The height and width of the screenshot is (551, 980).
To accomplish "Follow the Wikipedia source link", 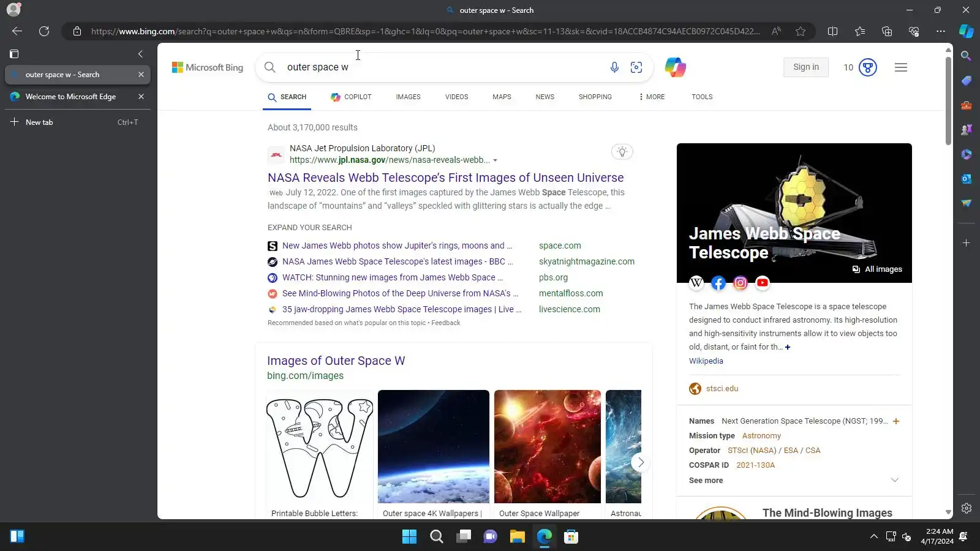I will pyautogui.click(x=706, y=361).
